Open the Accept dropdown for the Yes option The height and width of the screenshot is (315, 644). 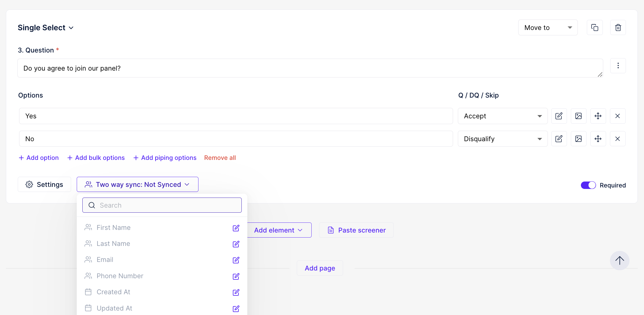click(503, 116)
